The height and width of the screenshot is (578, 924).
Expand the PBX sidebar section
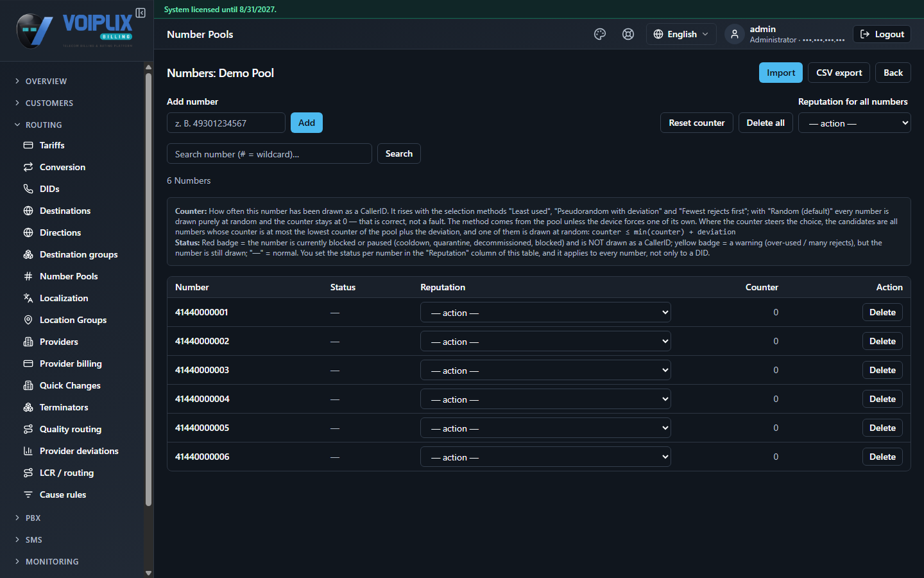33,518
